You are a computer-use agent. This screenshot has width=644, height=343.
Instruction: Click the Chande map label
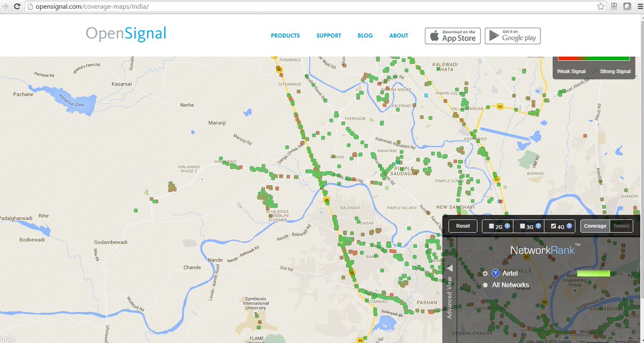click(192, 267)
